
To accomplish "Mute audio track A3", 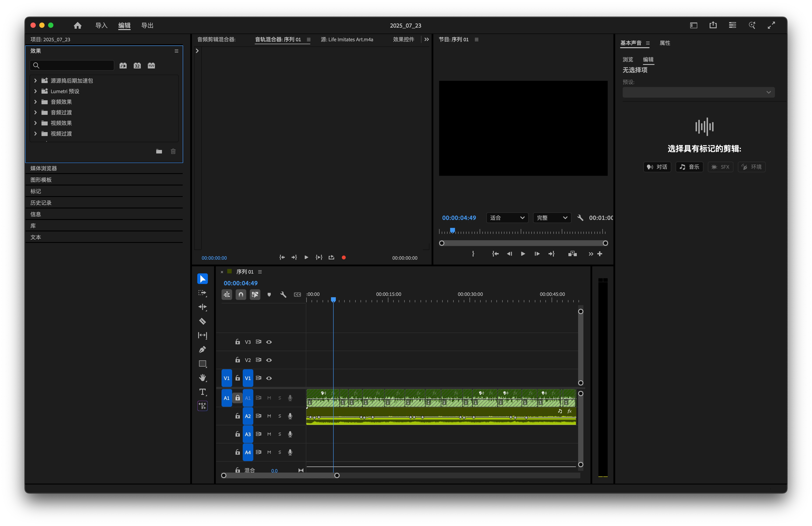I will tap(269, 434).
